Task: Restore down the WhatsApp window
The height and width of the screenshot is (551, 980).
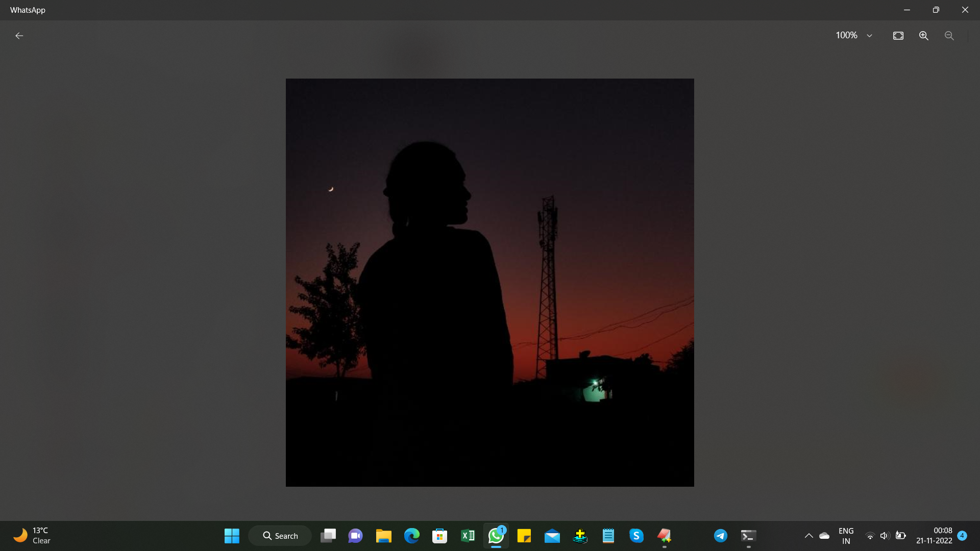Action: 936,10
